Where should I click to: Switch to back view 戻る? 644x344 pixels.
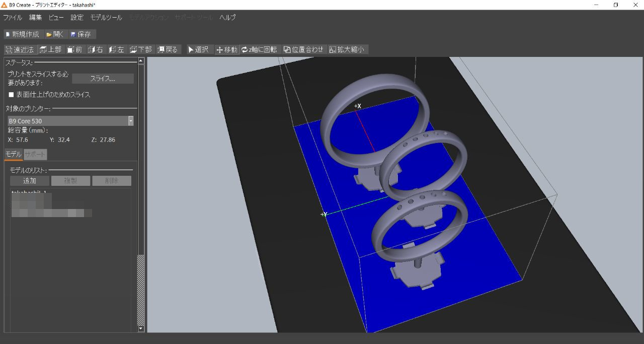coord(168,49)
